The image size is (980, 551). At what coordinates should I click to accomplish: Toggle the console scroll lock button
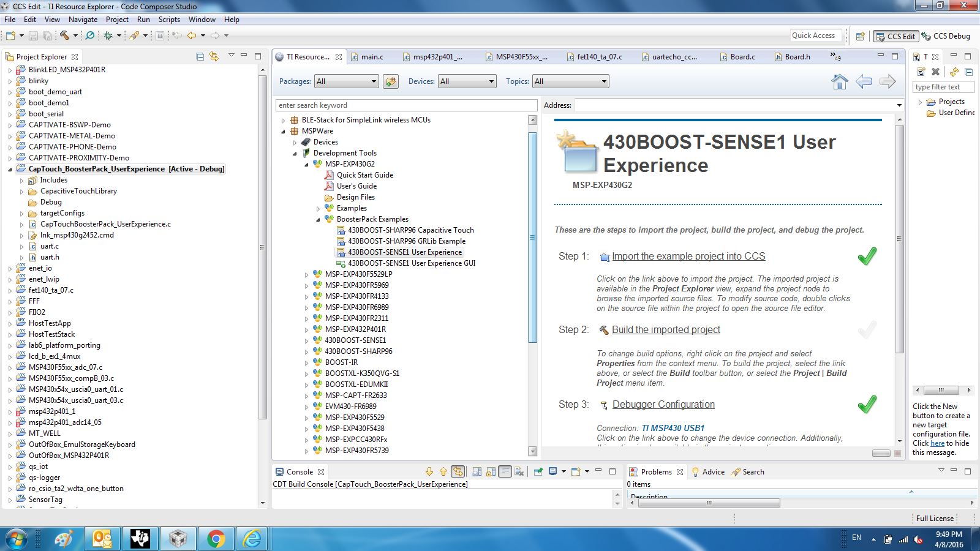click(x=491, y=471)
